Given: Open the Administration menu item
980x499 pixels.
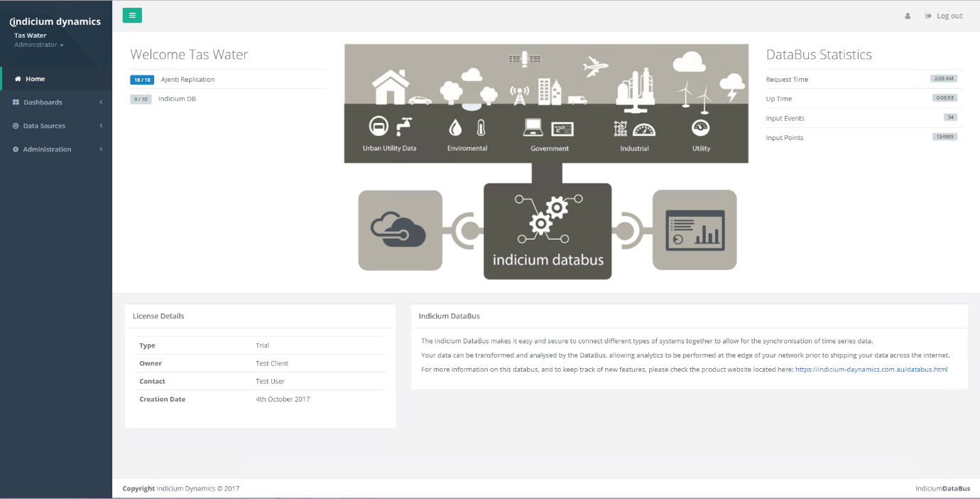Looking at the screenshot, I should (56, 149).
